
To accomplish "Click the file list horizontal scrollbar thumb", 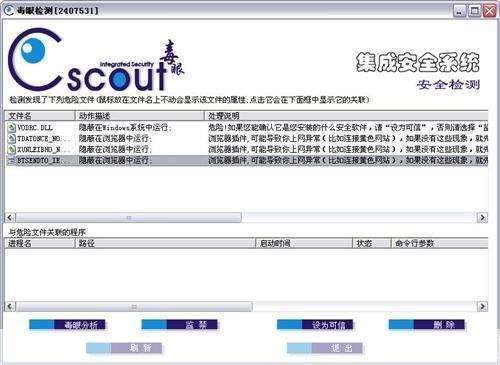I will point(129,218).
